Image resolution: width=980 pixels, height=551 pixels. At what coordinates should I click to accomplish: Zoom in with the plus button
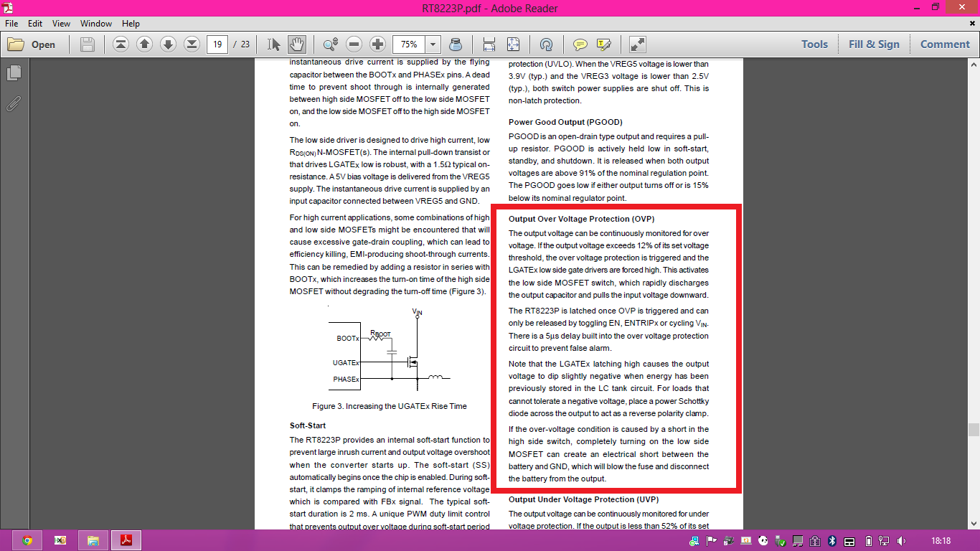pos(377,44)
